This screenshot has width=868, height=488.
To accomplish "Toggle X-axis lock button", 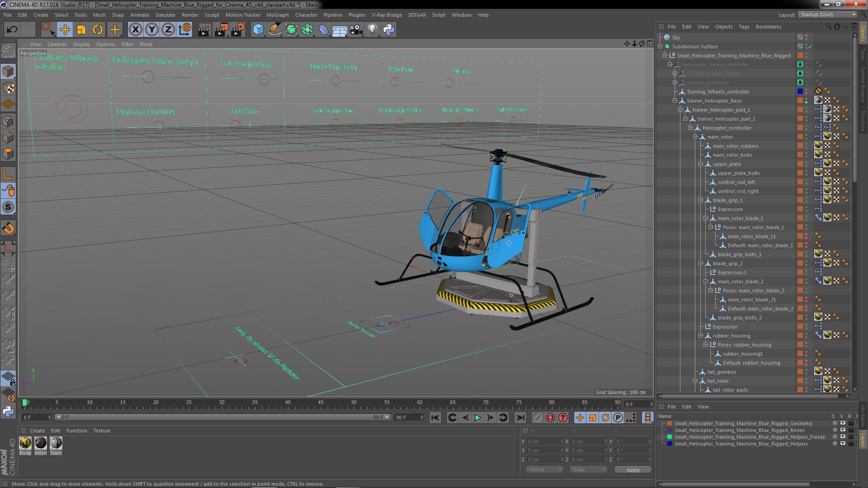I will point(135,30).
